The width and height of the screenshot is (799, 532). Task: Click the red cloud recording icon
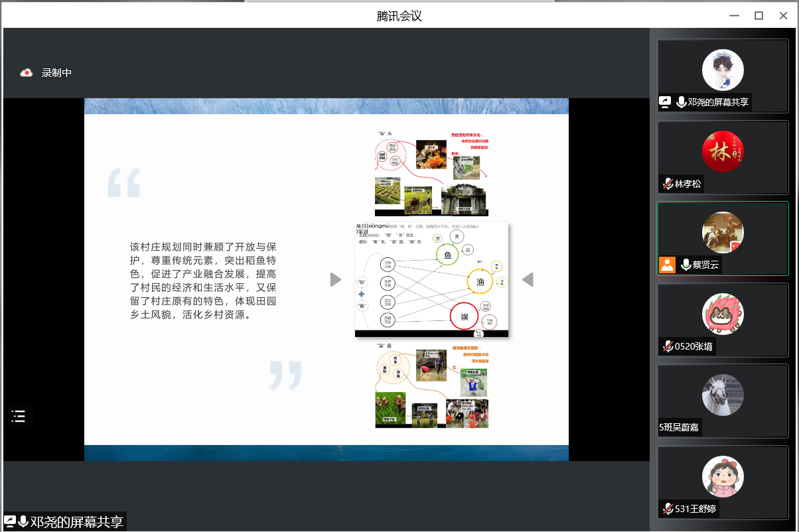[x=27, y=73]
